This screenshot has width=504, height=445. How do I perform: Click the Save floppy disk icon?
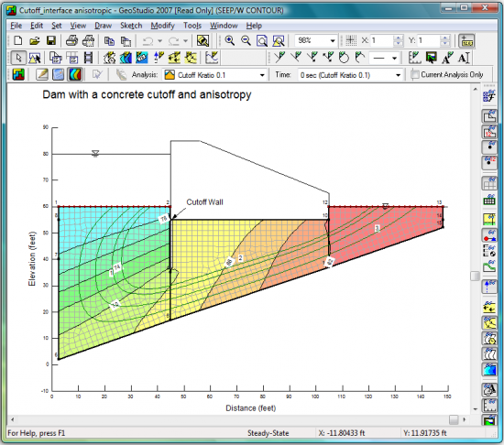[x=51, y=40]
